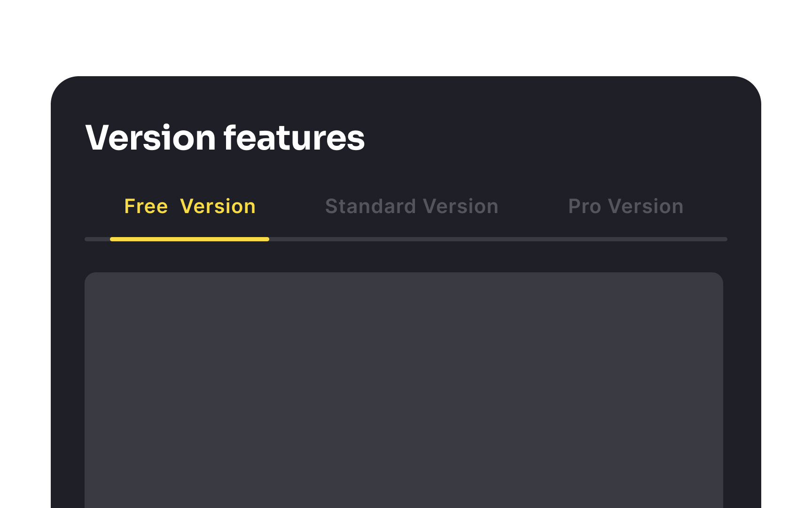Click the space between Standard and Pro tabs
This screenshot has height=508, width=812.
pos(533,206)
